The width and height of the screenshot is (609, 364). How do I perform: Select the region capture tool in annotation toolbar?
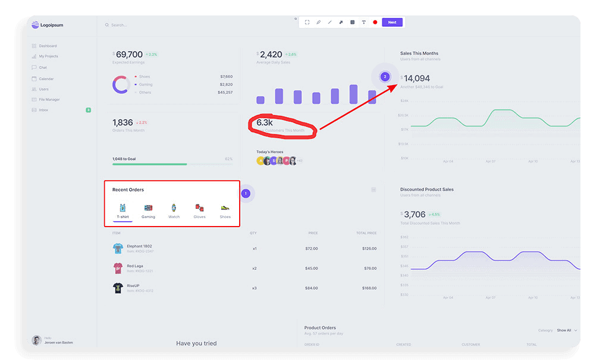tap(307, 22)
